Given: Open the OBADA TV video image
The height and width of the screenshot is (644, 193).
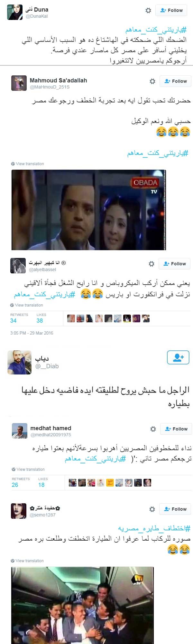Looking at the screenshot, I should coord(89,210).
